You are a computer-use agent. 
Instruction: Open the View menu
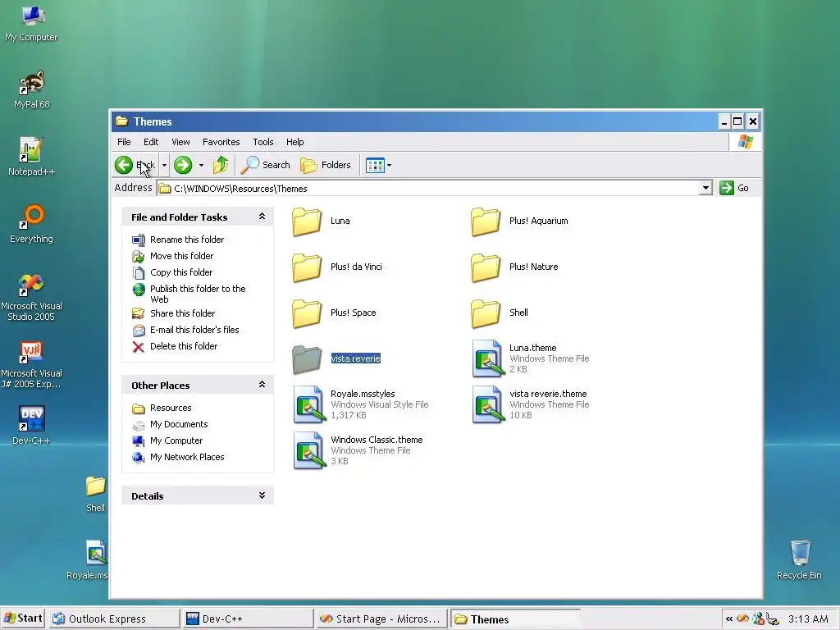[180, 142]
